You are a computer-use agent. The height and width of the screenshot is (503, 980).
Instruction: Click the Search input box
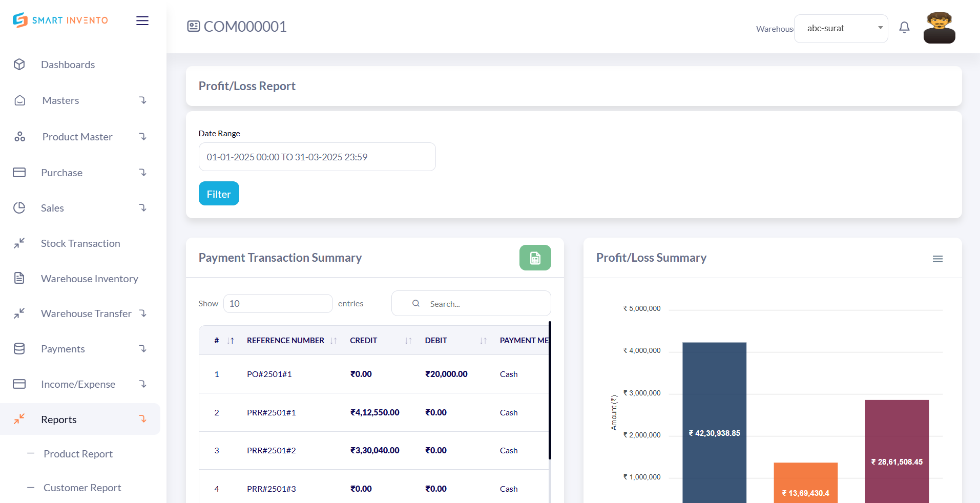471,304
